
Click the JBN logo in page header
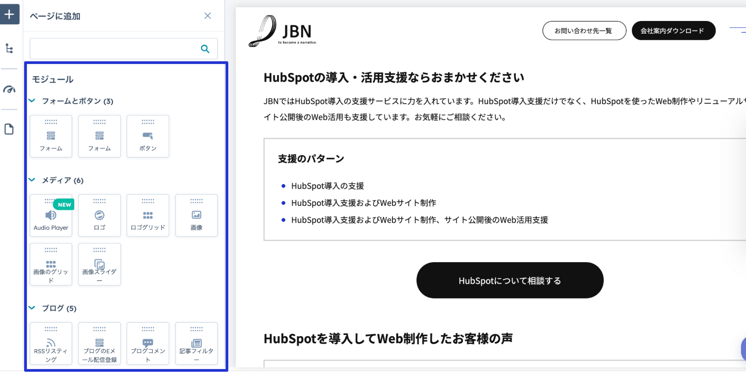pos(283,31)
